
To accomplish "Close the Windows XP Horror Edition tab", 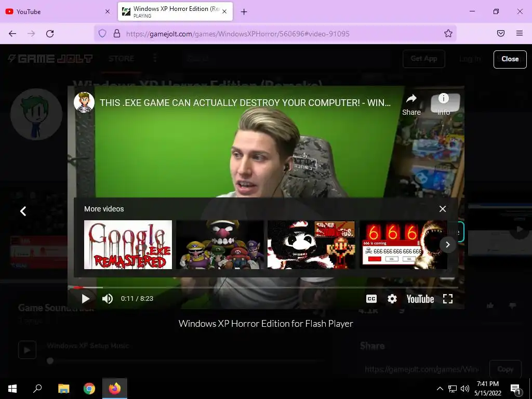I will [224, 11].
